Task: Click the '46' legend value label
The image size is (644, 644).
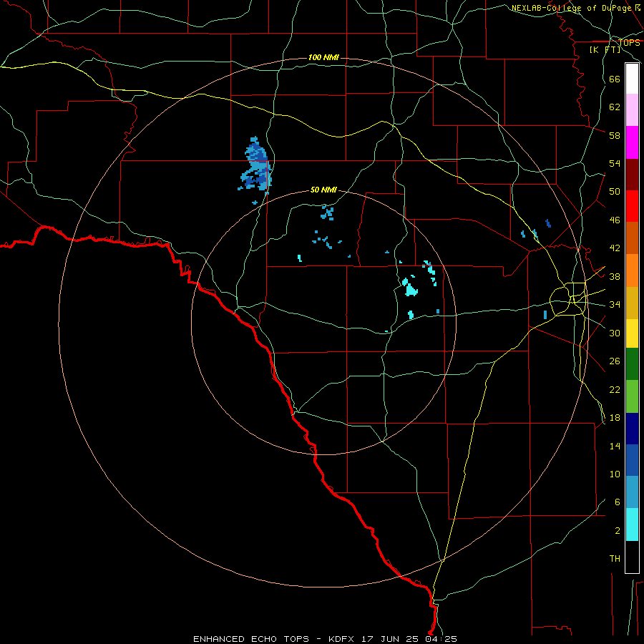Action: pos(615,220)
